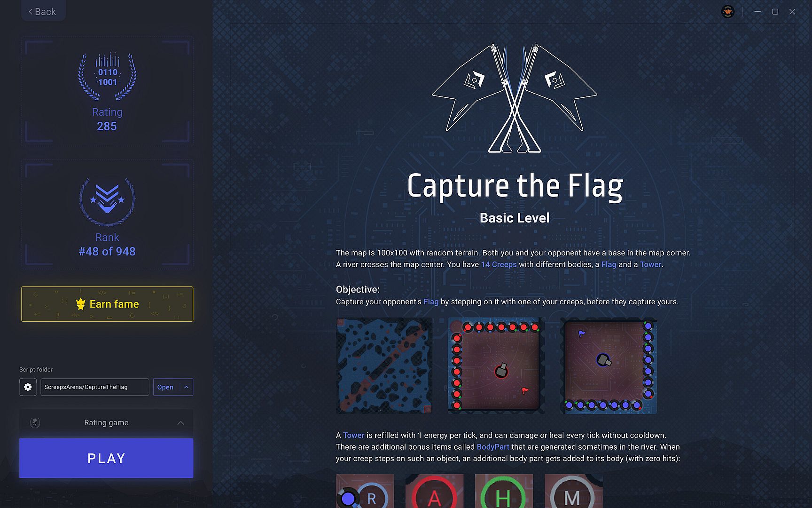View the full map terrain thumbnail
Viewport: 812px width, 508px height.
tap(384, 366)
